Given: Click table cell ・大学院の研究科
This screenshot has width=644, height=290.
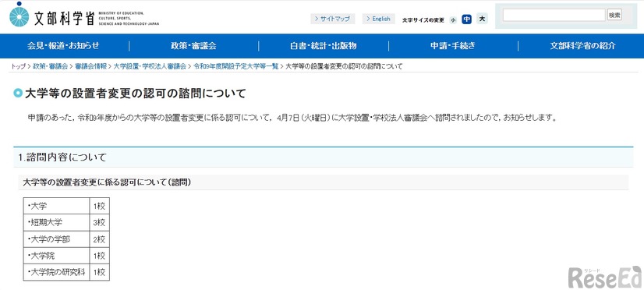Looking at the screenshot, I should click(x=56, y=272).
